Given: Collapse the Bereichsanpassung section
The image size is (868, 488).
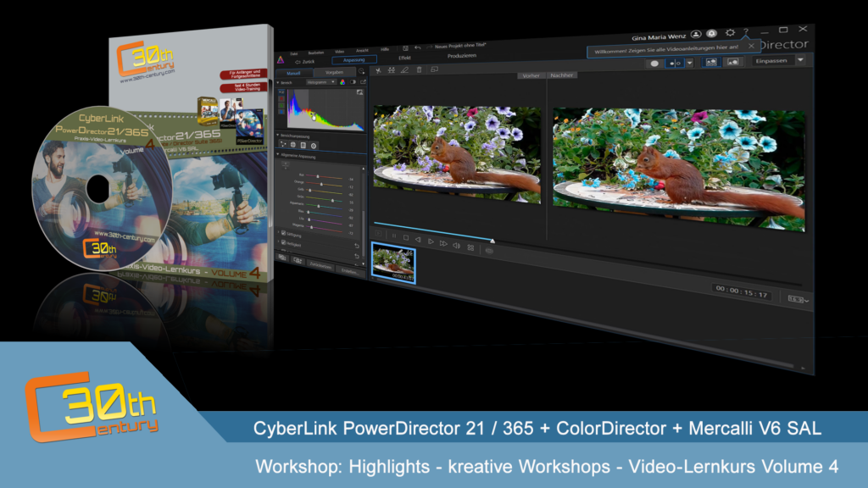Looking at the screenshot, I should point(278,135).
